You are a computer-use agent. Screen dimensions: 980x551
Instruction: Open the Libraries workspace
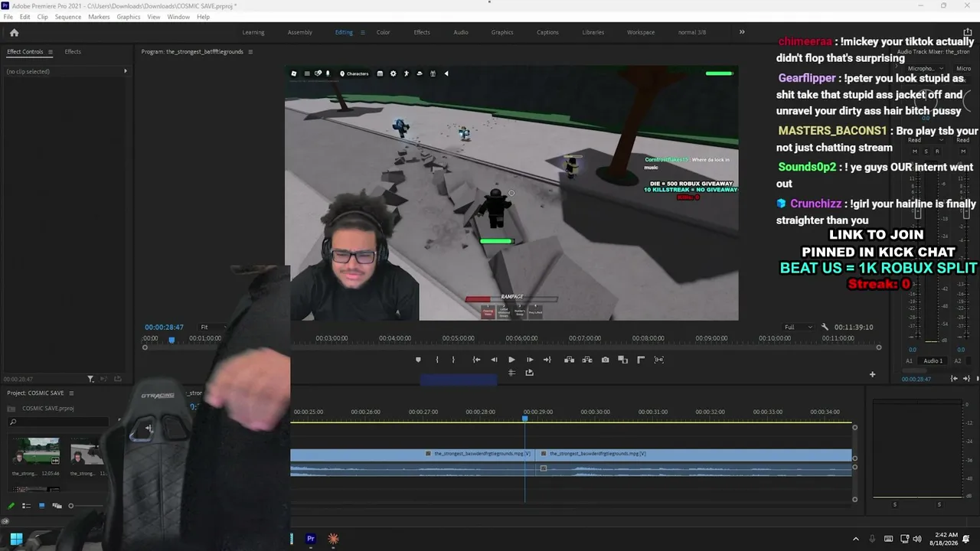tap(593, 32)
